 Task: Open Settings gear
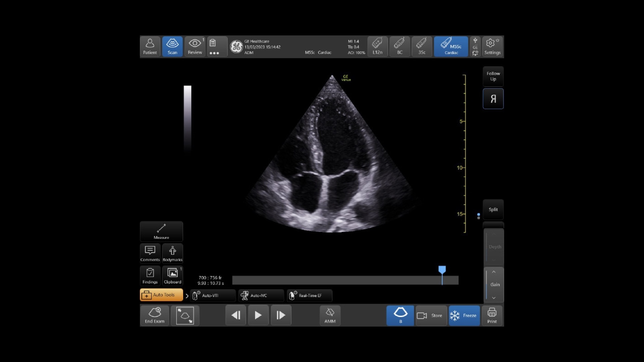coord(492,47)
